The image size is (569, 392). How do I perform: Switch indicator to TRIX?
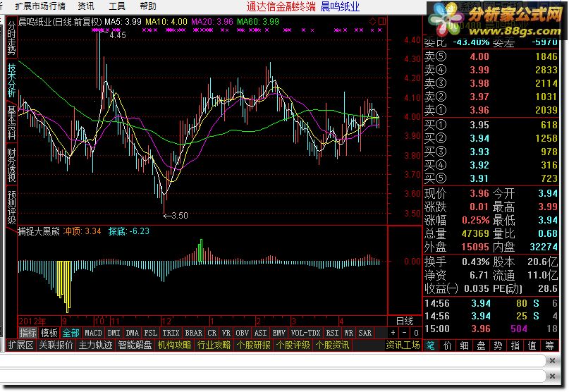click(171, 333)
